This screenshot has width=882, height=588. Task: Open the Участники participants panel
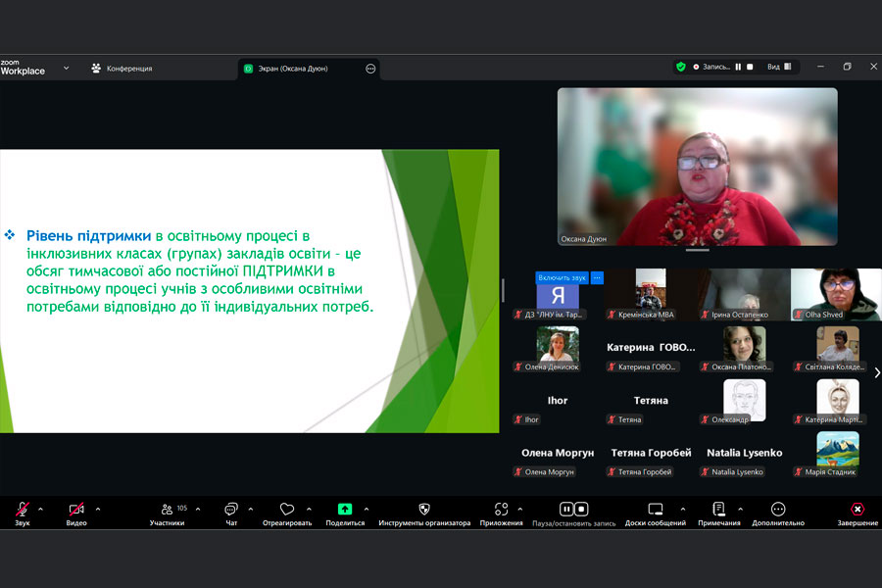168,510
